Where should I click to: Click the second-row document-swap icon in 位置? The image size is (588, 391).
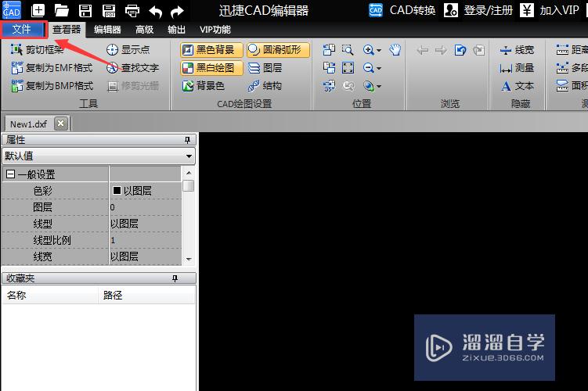[329, 68]
